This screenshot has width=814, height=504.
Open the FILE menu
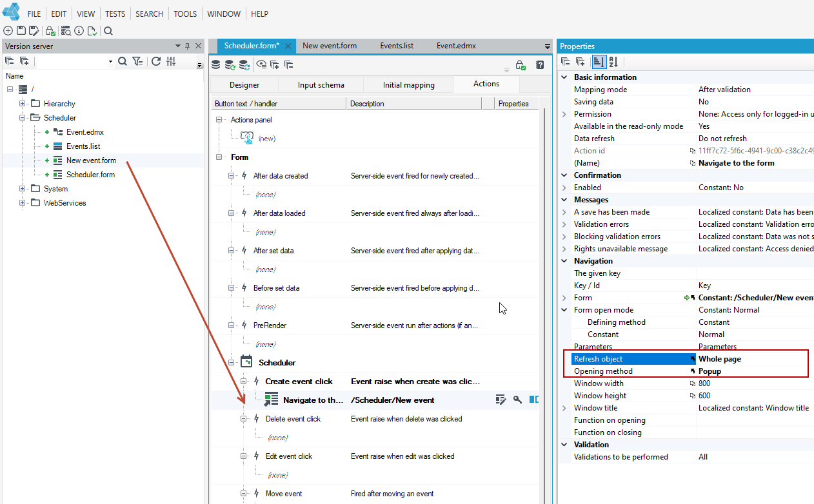[x=34, y=14]
